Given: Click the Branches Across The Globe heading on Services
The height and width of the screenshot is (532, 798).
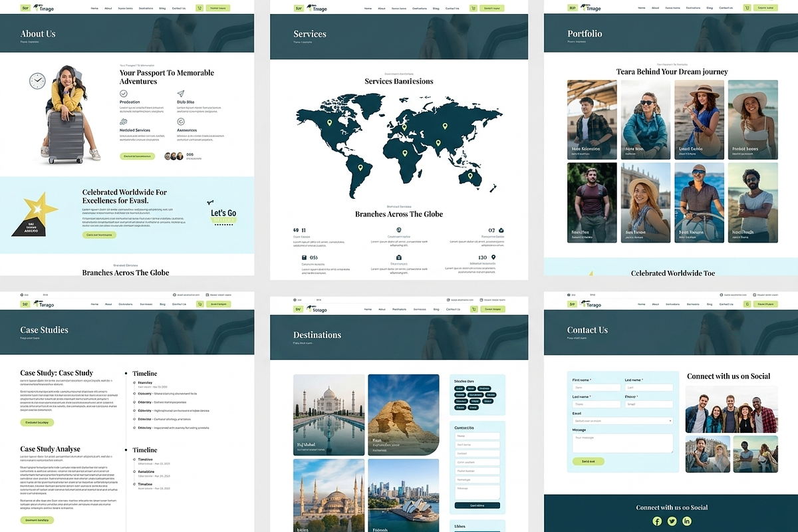Looking at the screenshot, I should point(399,214).
